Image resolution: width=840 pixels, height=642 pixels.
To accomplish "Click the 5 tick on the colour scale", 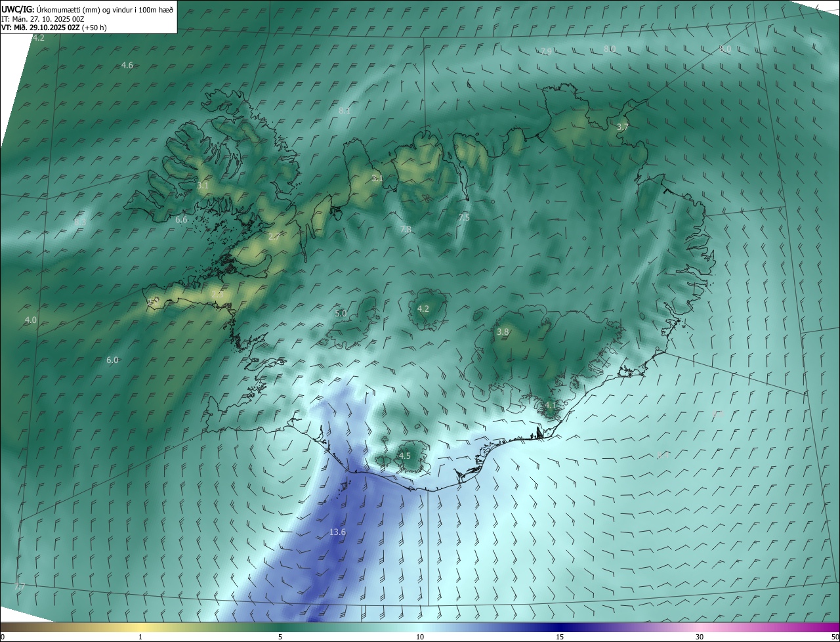I will pyautogui.click(x=280, y=637).
